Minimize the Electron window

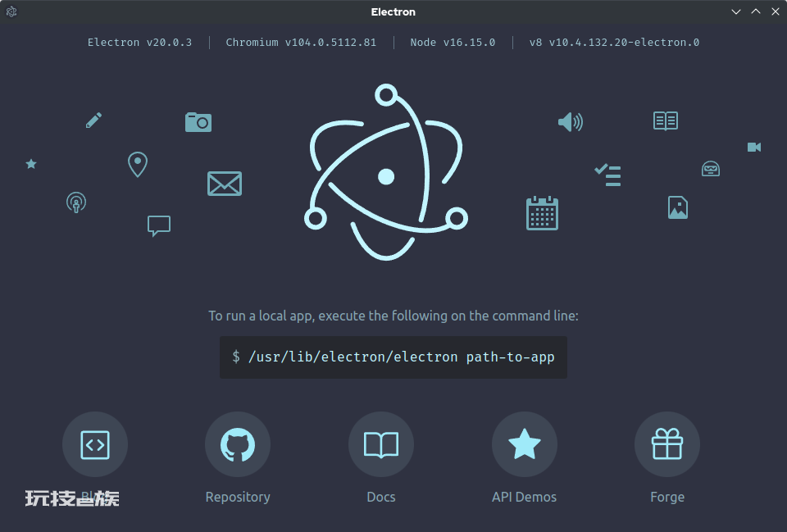[736, 11]
